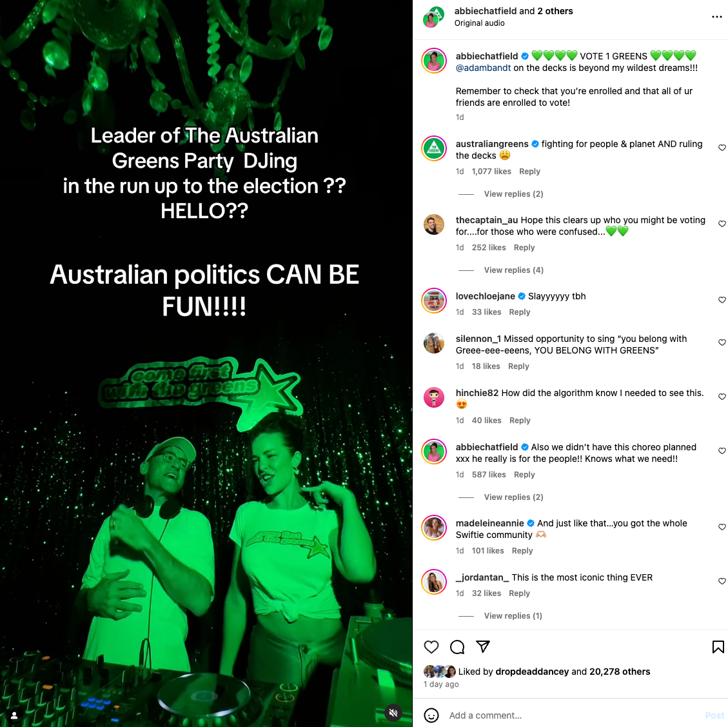Save post with bookmark icon
The image size is (728, 727).
pyautogui.click(x=718, y=646)
